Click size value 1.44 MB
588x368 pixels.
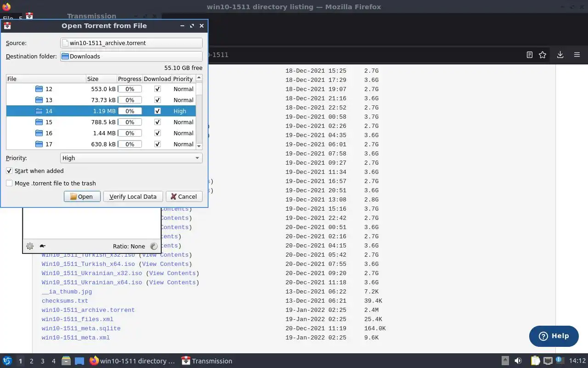(x=104, y=133)
